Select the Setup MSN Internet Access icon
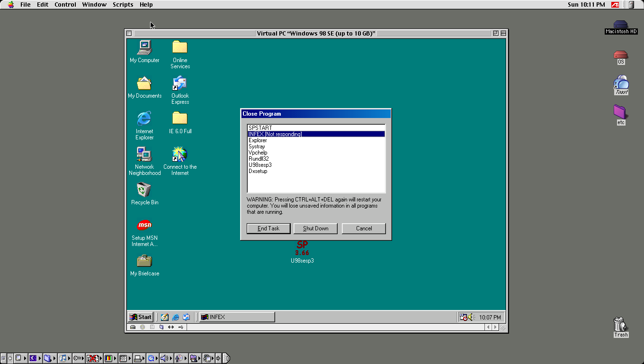This screenshot has height=364, width=644. pos(144,232)
